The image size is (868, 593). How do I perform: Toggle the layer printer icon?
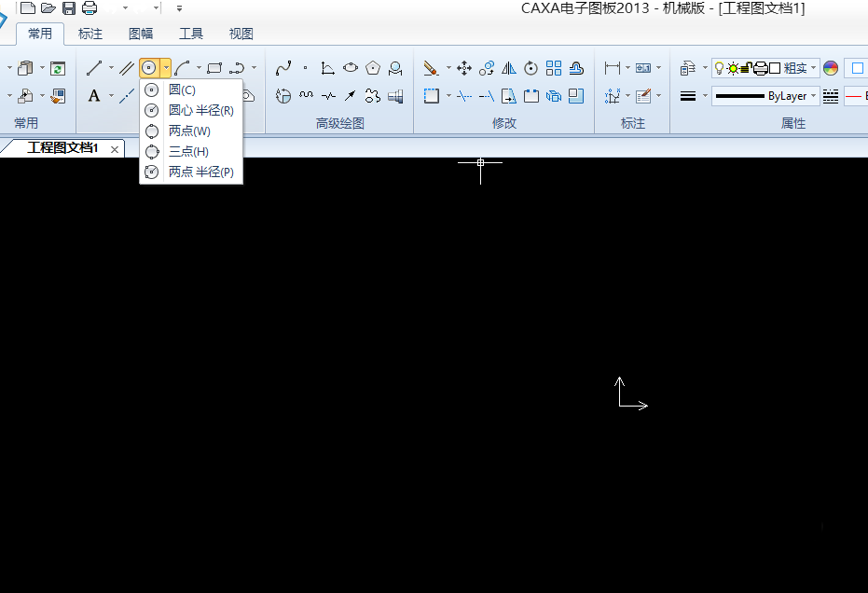[x=761, y=68]
